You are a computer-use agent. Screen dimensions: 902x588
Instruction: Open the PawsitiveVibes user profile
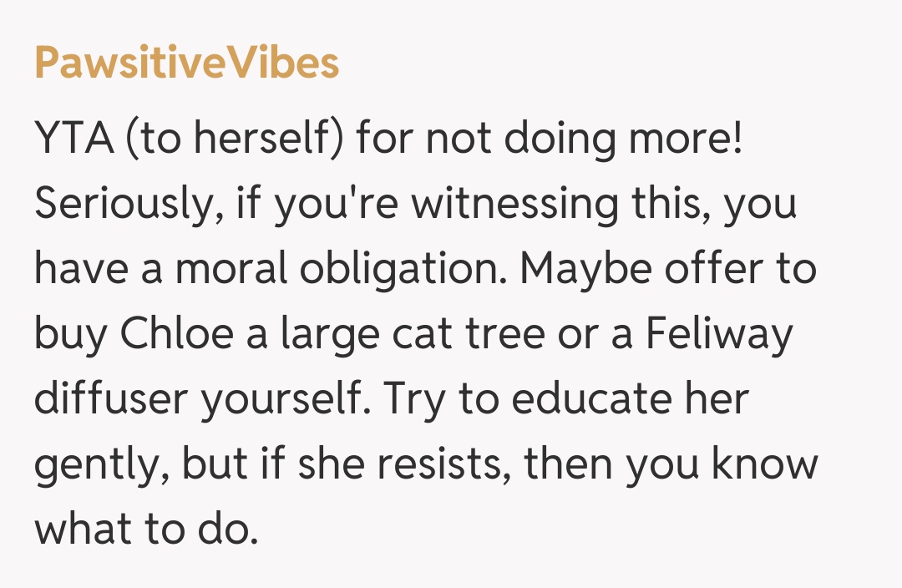pyautogui.click(x=186, y=63)
